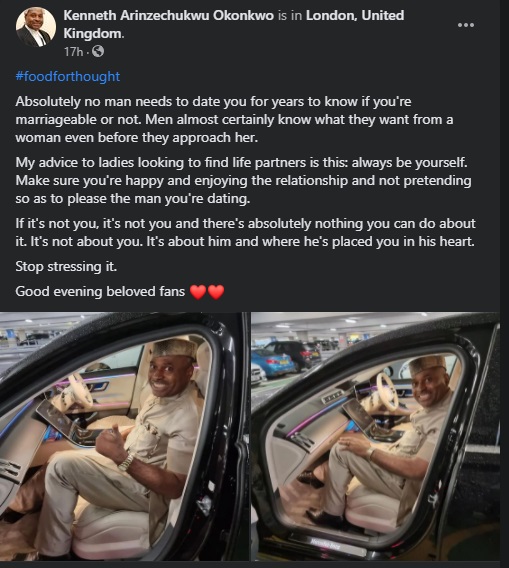Click the illuminated door sill in right photo
This screenshot has height=568, width=509.
pyautogui.click(x=325, y=544)
